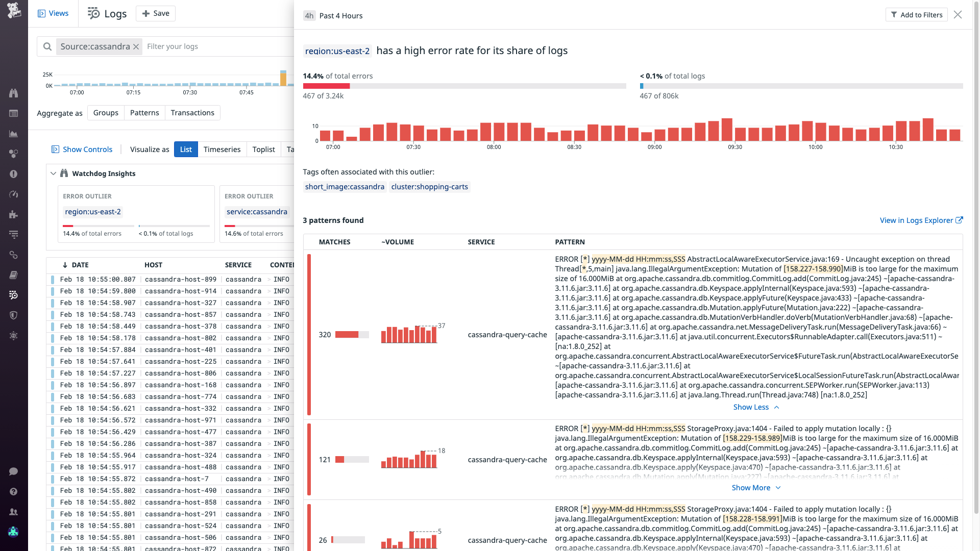
Task: Open the help question-mark icon at bottom
Action: coord(14,491)
